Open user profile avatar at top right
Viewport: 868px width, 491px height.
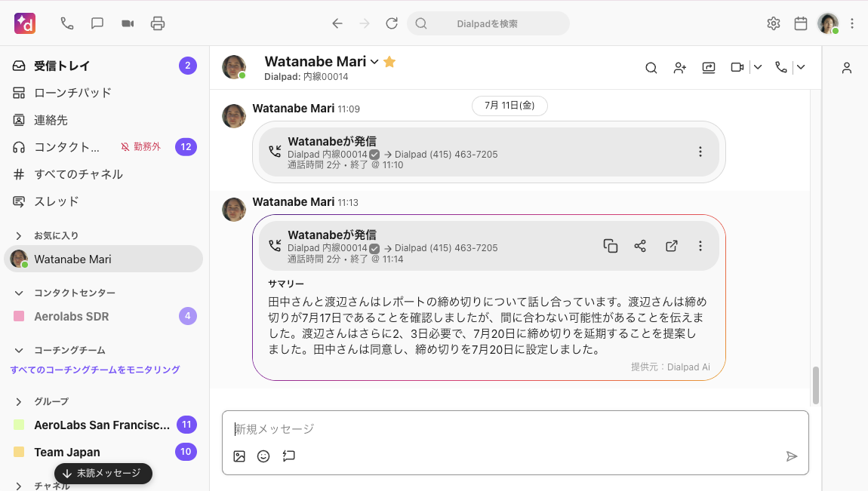pyautogui.click(x=828, y=23)
